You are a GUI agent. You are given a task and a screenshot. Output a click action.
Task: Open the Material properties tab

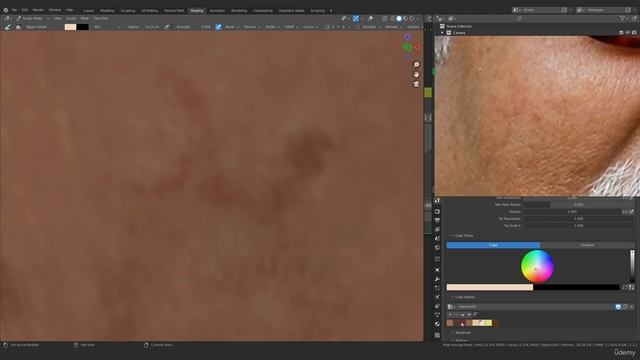tap(437, 324)
